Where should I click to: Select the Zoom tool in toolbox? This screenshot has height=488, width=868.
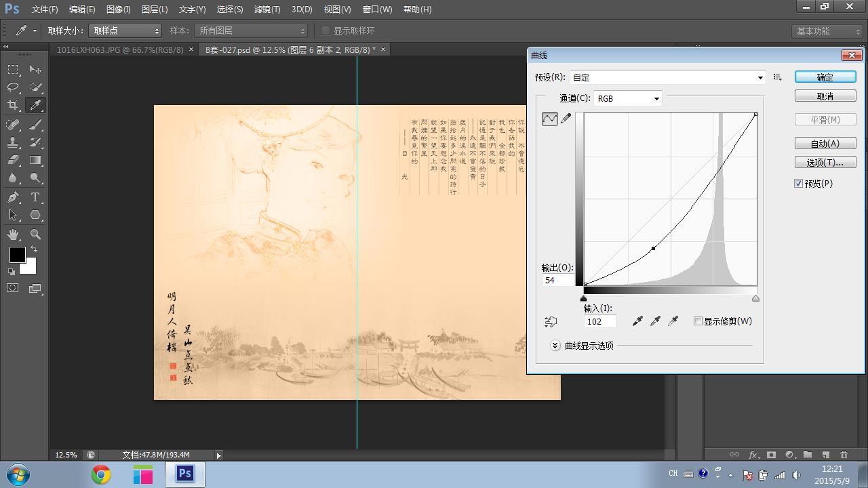pos(35,235)
